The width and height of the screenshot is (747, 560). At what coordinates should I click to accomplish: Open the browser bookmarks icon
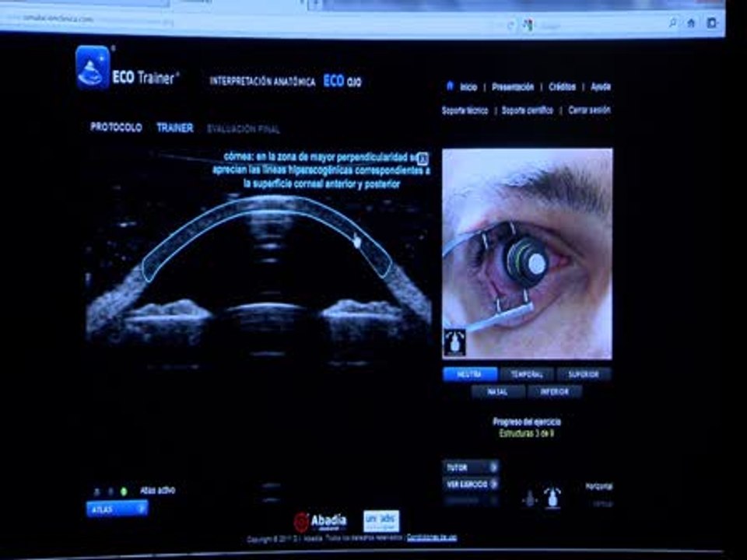[x=712, y=23]
